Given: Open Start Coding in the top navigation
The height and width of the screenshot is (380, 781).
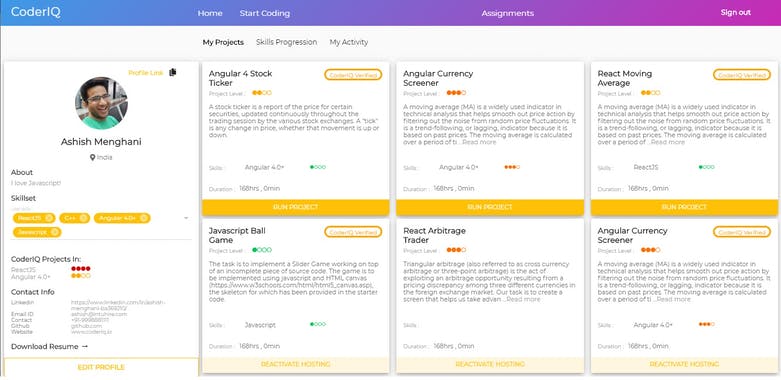Looking at the screenshot, I should (264, 13).
